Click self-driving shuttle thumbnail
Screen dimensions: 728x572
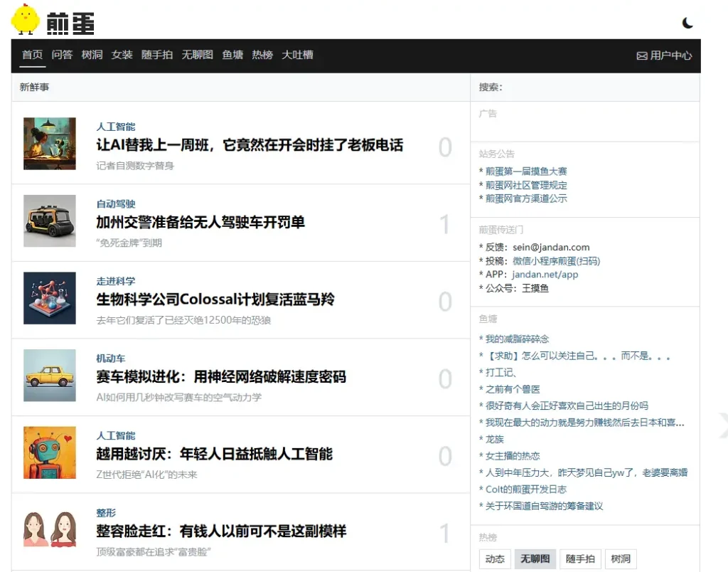[50, 221]
